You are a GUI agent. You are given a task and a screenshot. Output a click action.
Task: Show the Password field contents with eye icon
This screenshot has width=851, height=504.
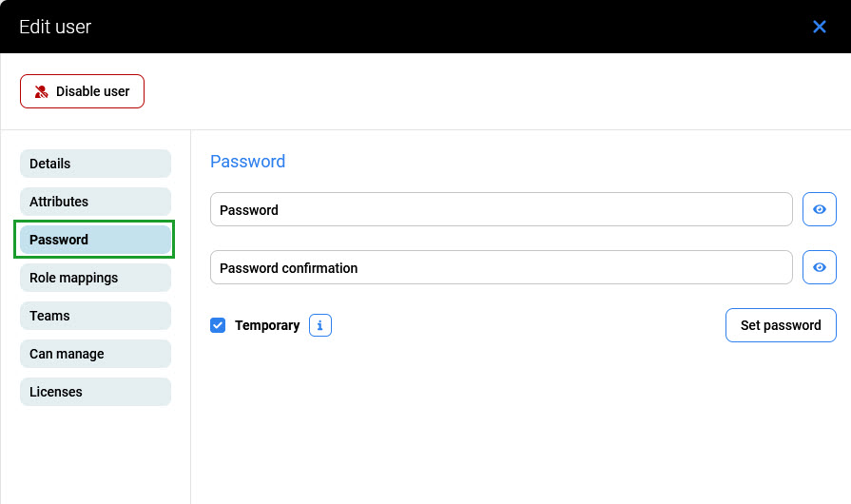tap(819, 209)
